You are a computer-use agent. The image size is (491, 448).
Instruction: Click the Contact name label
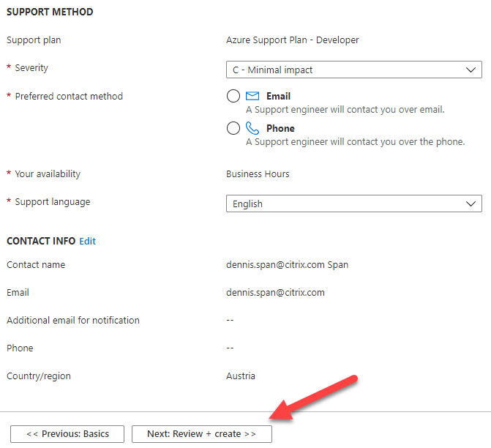click(36, 265)
